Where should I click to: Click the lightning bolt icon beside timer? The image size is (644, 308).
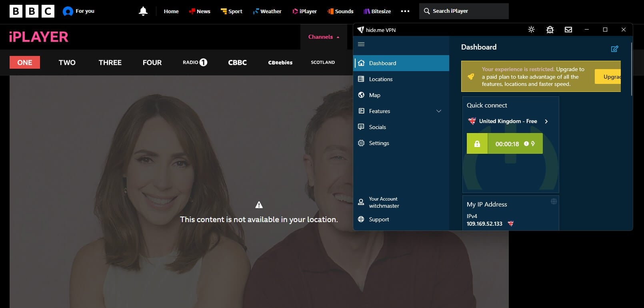pyautogui.click(x=533, y=143)
